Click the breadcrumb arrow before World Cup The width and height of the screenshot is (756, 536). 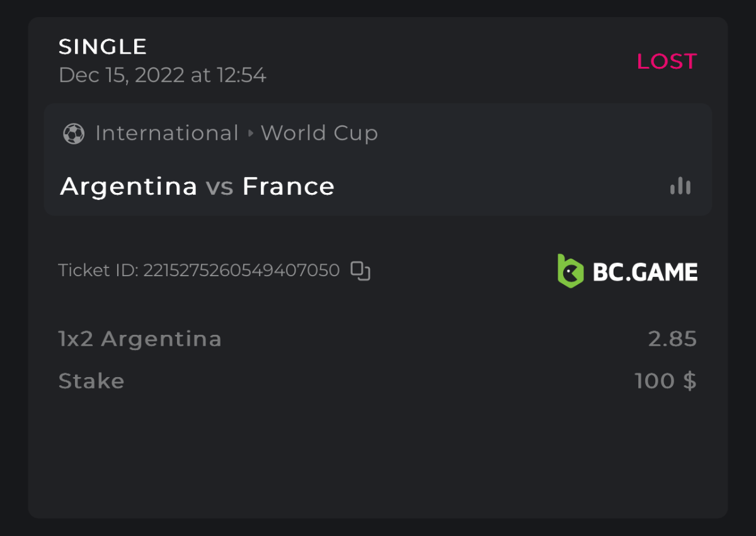(250, 134)
